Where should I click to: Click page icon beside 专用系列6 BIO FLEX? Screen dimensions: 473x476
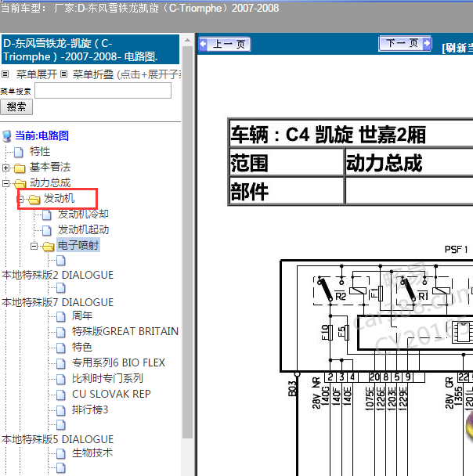point(61,364)
